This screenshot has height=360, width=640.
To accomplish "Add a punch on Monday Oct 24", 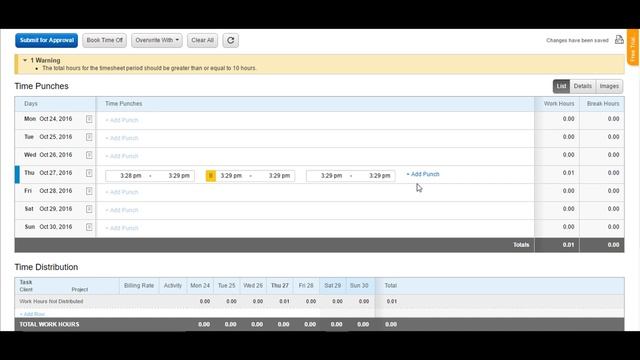I will 122,120.
